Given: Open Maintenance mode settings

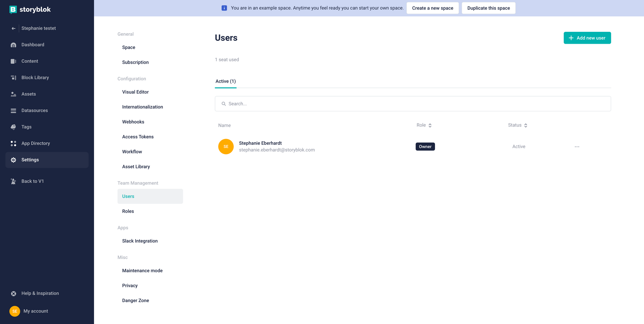Looking at the screenshot, I should 142,271.
